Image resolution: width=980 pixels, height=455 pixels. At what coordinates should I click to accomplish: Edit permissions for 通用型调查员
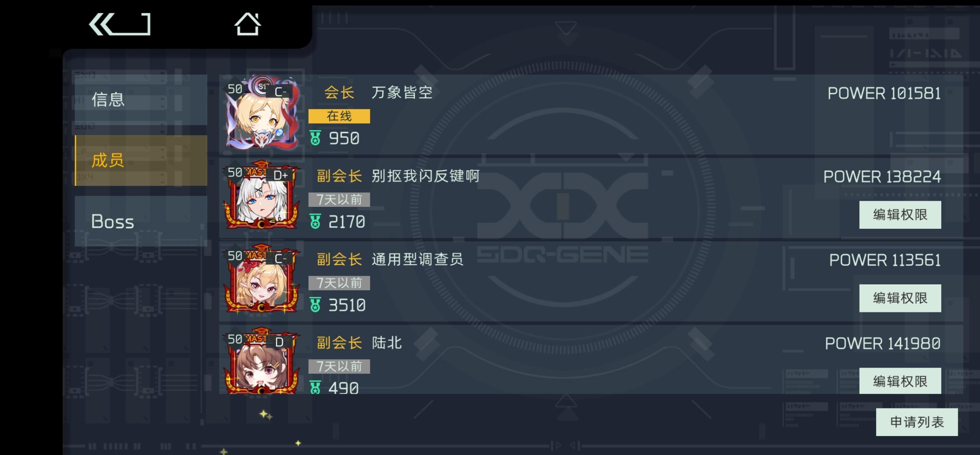point(900,298)
